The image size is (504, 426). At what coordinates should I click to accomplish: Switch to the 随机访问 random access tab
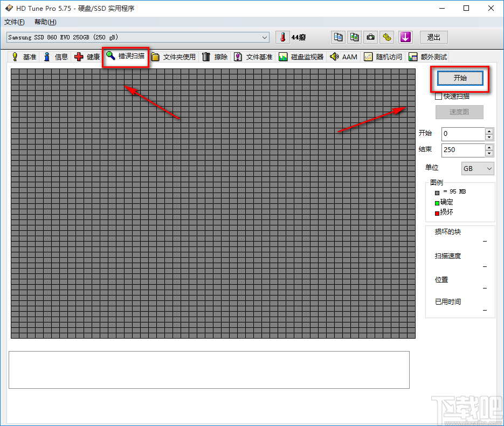click(383, 57)
